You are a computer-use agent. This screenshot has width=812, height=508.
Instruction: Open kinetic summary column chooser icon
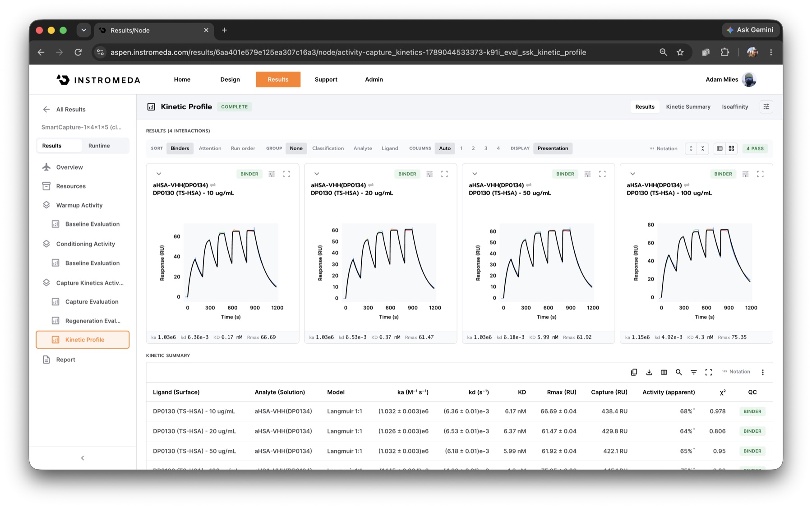pos(664,372)
